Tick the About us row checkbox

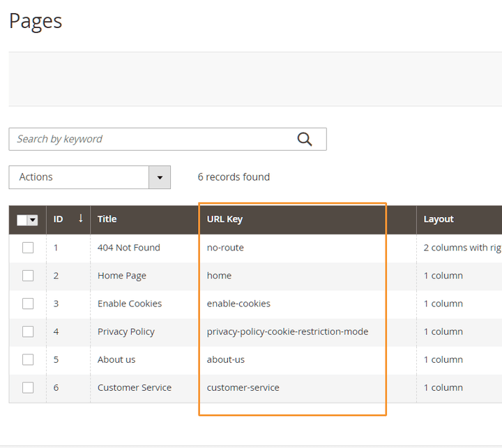pos(28,359)
